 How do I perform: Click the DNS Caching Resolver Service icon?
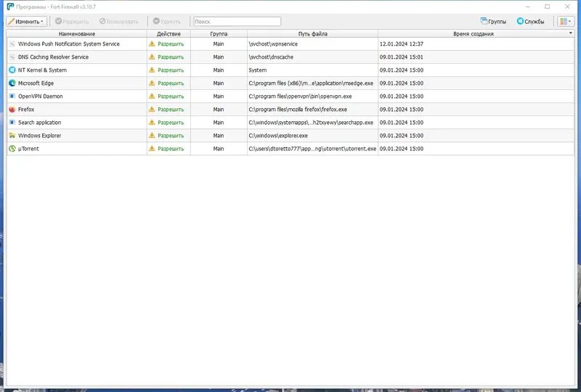[x=12, y=57]
